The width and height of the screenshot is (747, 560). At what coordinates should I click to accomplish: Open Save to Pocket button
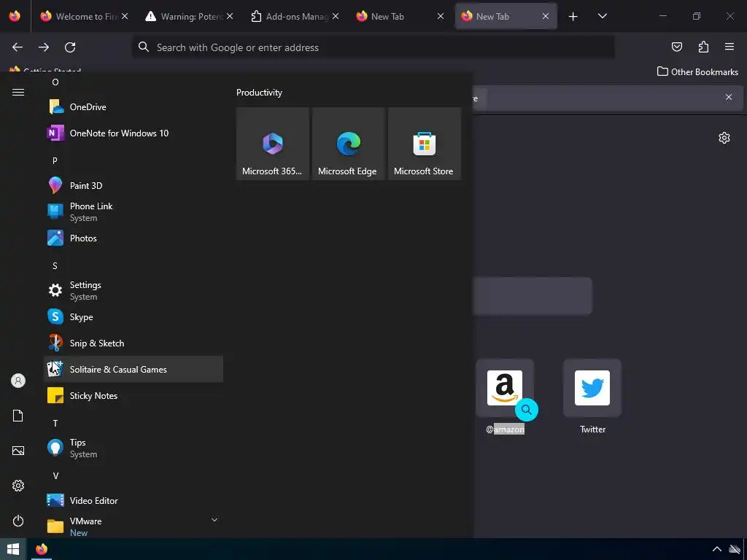pos(677,47)
